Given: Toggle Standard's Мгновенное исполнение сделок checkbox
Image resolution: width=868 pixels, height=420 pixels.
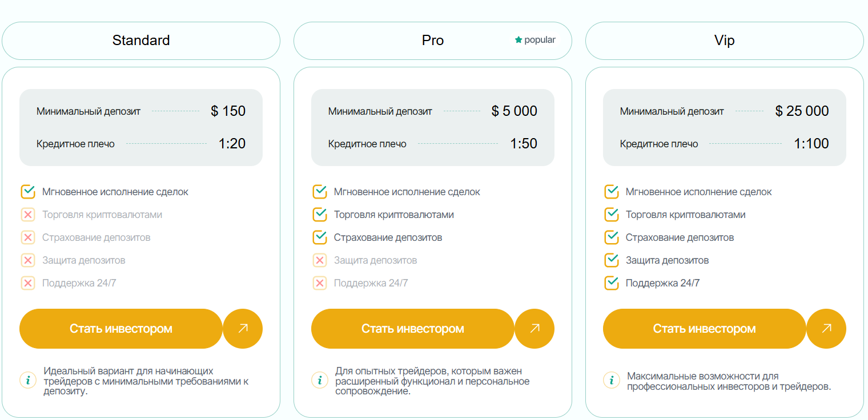Looking at the screenshot, I should pyautogui.click(x=28, y=192).
